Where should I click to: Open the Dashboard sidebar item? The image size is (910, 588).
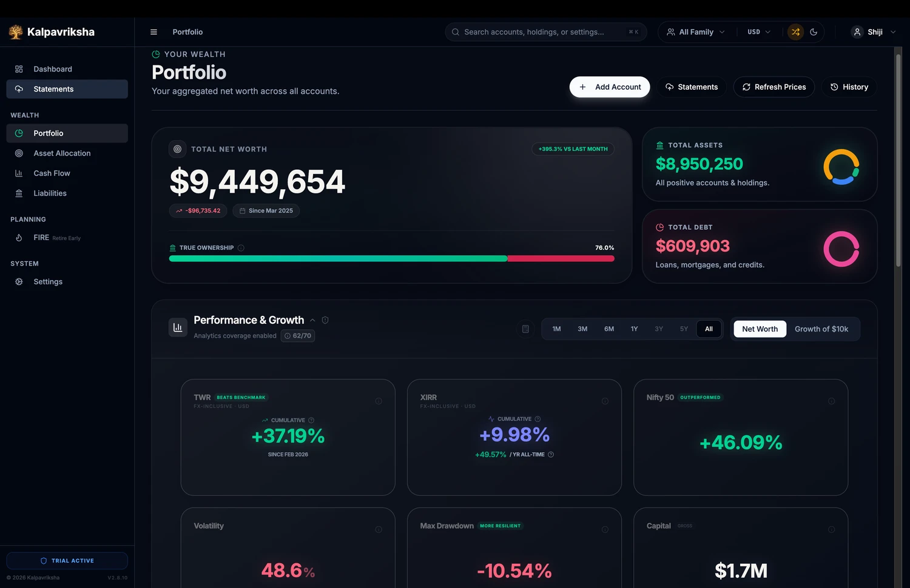67,69
